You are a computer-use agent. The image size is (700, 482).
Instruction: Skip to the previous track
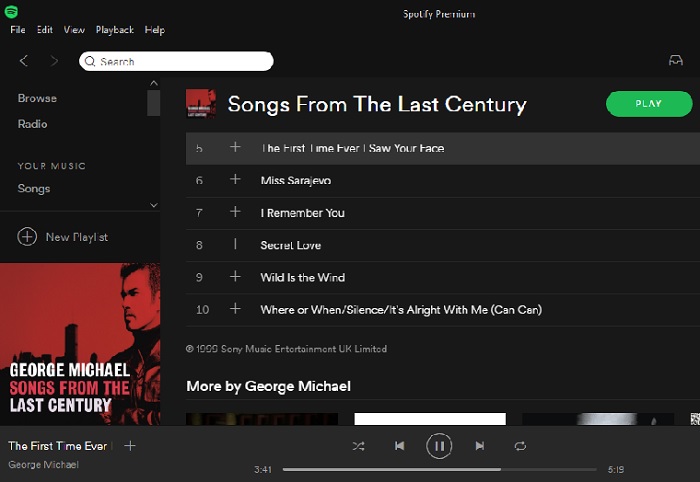(399, 446)
